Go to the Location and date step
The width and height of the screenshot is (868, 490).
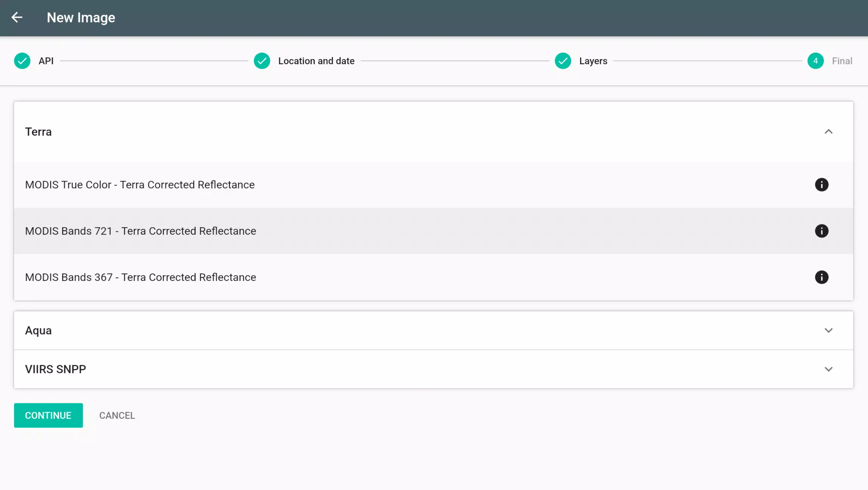click(x=316, y=61)
